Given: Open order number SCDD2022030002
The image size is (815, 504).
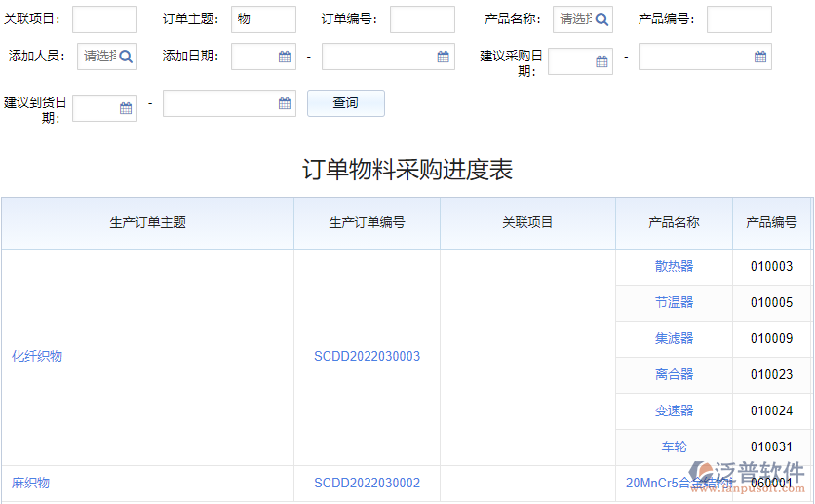Looking at the screenshot, I should (367, 484).
